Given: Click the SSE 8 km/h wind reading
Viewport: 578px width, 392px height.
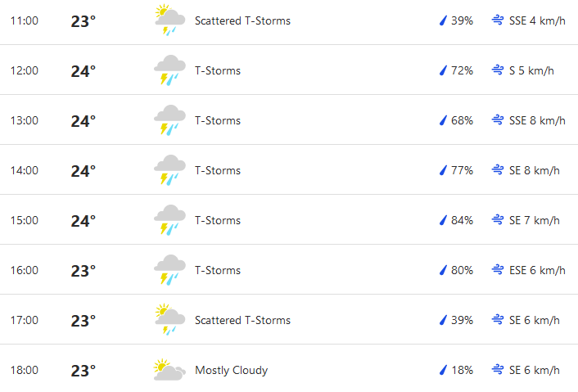Looking at the screenshot, I should point(537,120).
